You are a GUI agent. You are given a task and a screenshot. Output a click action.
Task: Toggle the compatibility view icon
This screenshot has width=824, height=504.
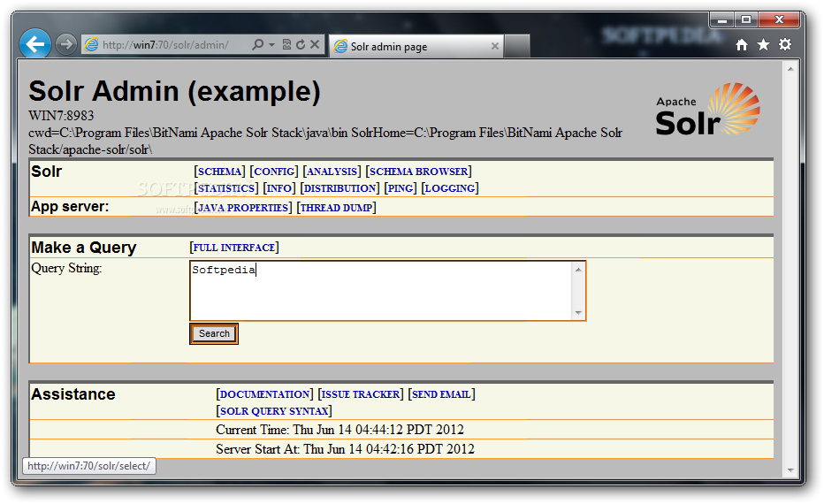point(287,45)
